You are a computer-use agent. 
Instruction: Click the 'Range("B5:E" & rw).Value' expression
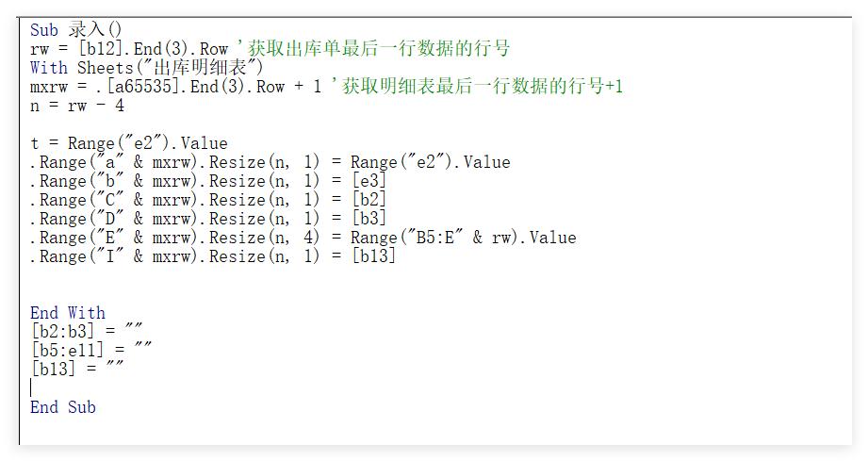pos(464,238)
